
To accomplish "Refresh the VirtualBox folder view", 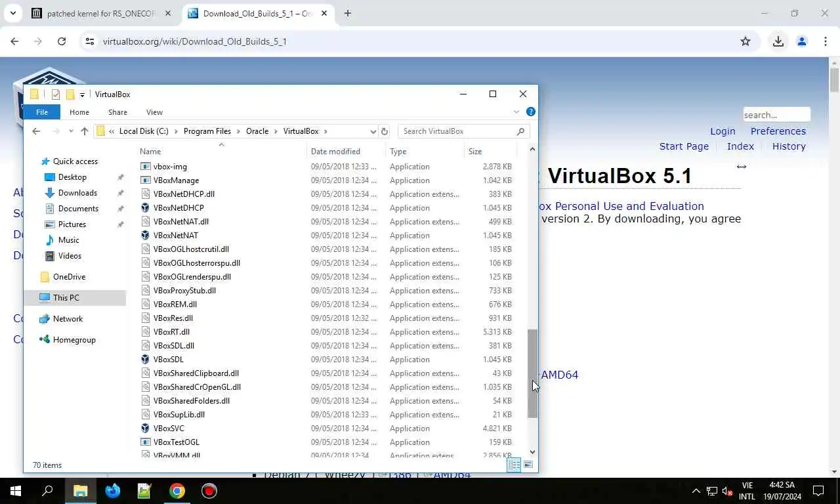I will coord(385,131).
